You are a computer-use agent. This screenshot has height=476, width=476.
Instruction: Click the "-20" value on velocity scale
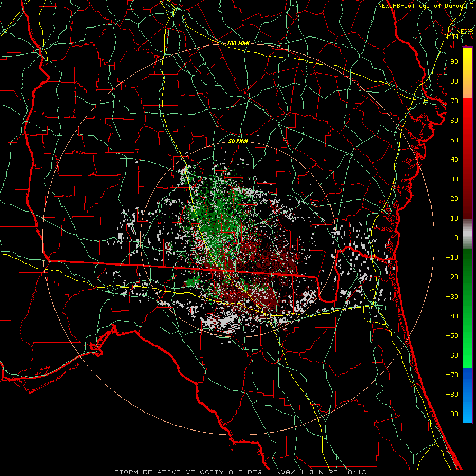coord(452,277)
